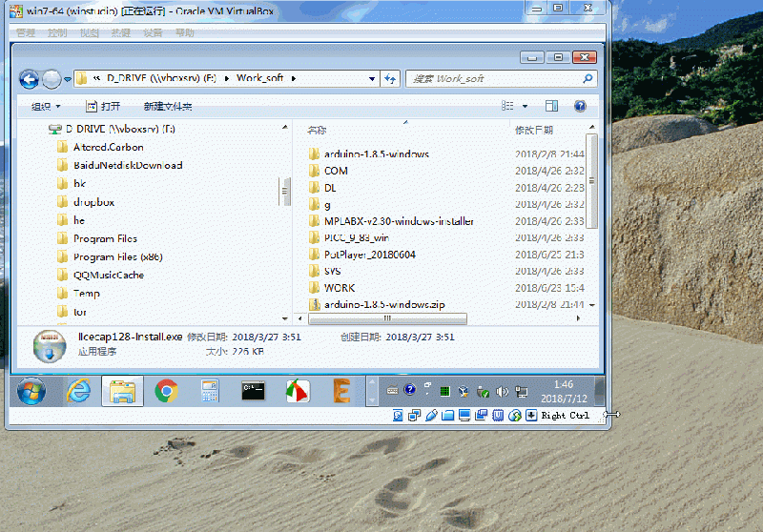Click guest network tray icon
This screenshot has height=532, width=763.
(521, 392)
